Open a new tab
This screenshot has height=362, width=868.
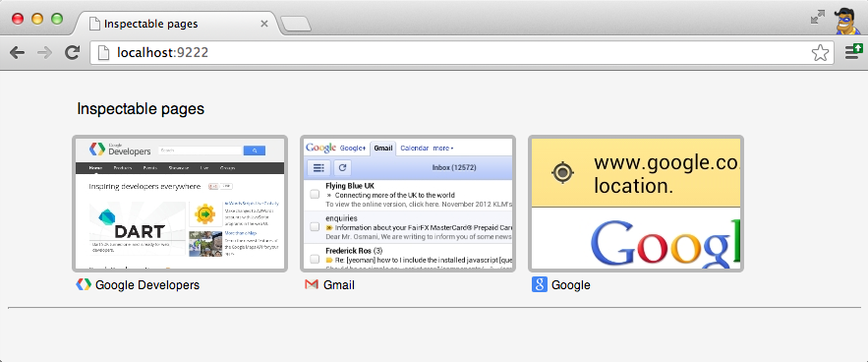(296, 25)
